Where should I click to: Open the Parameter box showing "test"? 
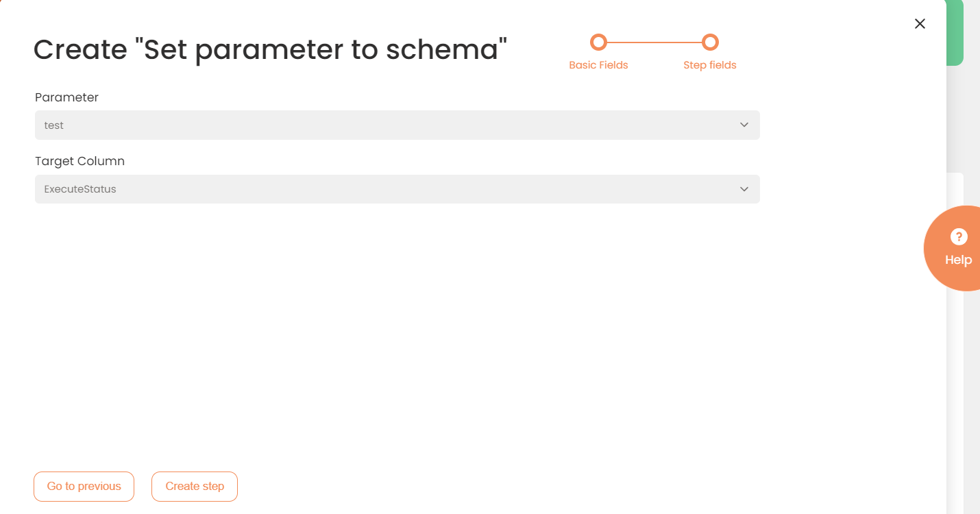click(384, 125)
